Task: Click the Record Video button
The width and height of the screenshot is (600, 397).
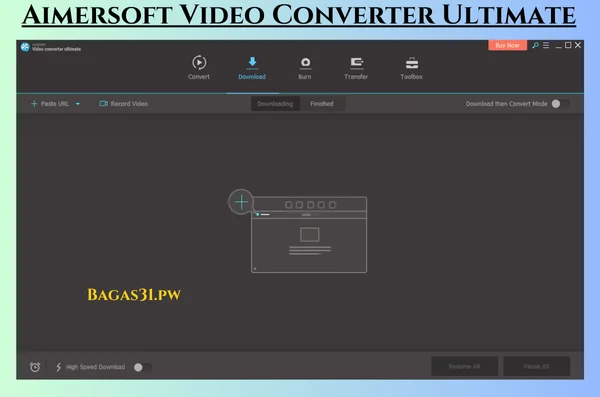Action: (x=124, y=104)
